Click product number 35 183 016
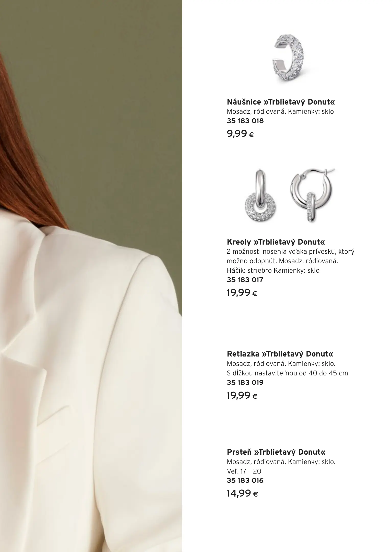Image resolution: width=392 pixels, height=552 pixels. pos(245,480)
